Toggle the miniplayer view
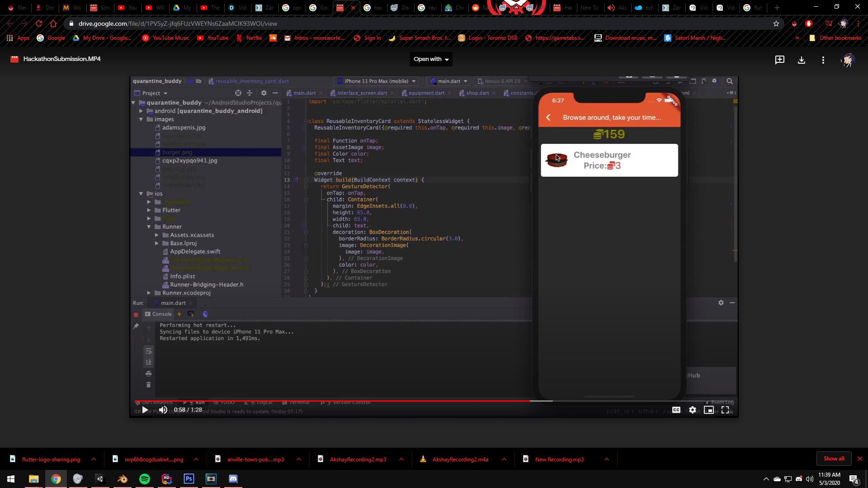Screen dimensions: 868x488 click(x=709, y=410)
